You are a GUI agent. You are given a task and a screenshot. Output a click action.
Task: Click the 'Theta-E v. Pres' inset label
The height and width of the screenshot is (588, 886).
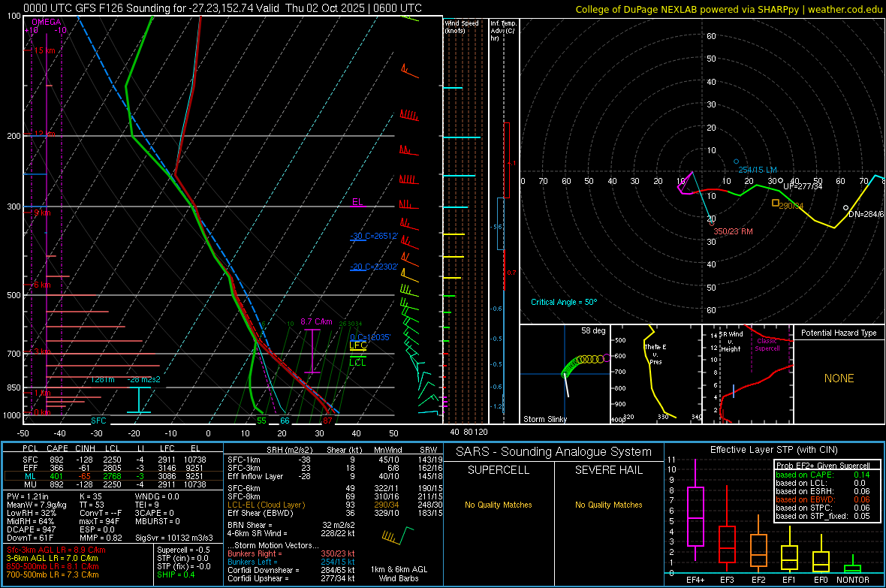tap(655, 354)
